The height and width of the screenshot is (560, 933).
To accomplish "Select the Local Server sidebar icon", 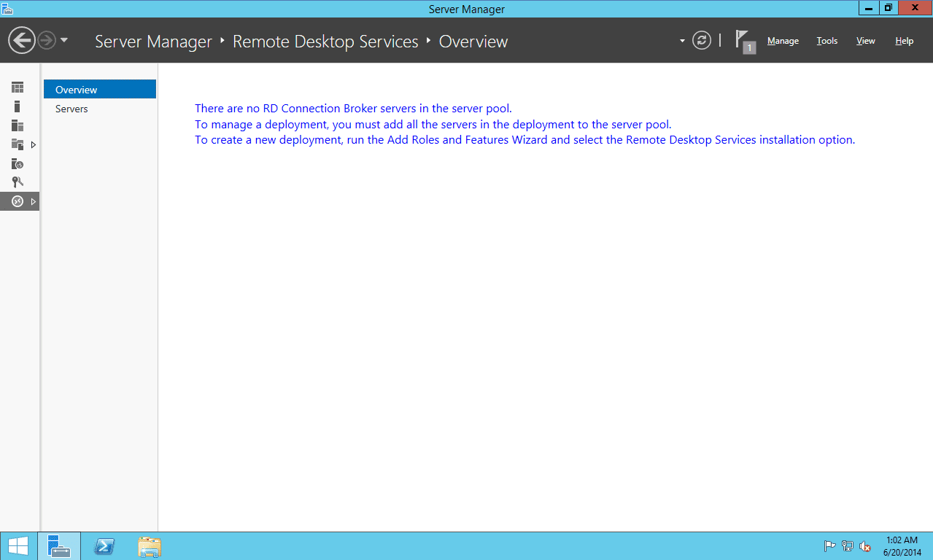I will click(x=18, y=106).
